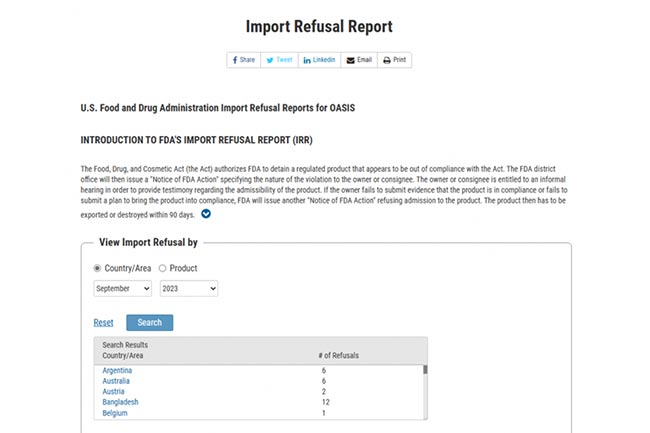Viewport: 650px width, 433px height.
Task: Print the Import Refusal Report
Action: [x=395, y=60]
